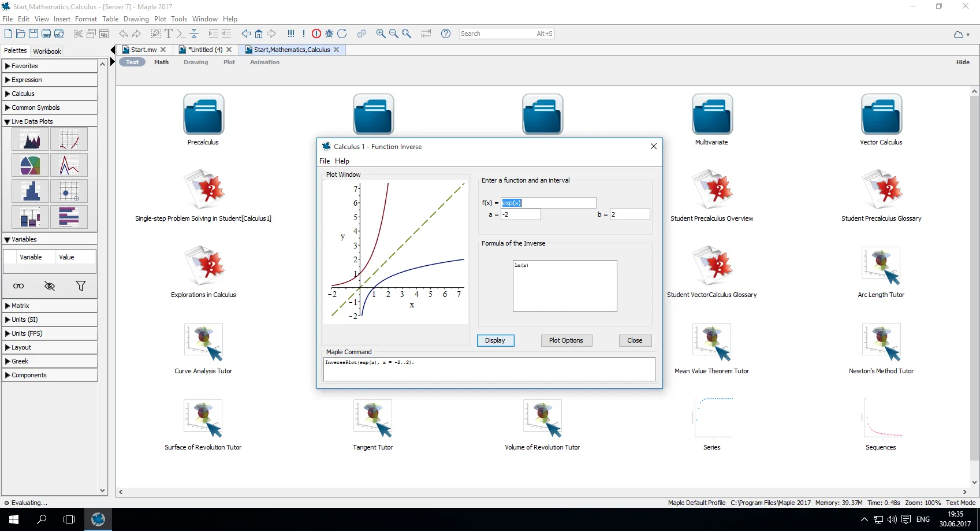This screenshot has width=980, height=531.
Task: Go back with the left arrow icon
Action: coord(246,34)
